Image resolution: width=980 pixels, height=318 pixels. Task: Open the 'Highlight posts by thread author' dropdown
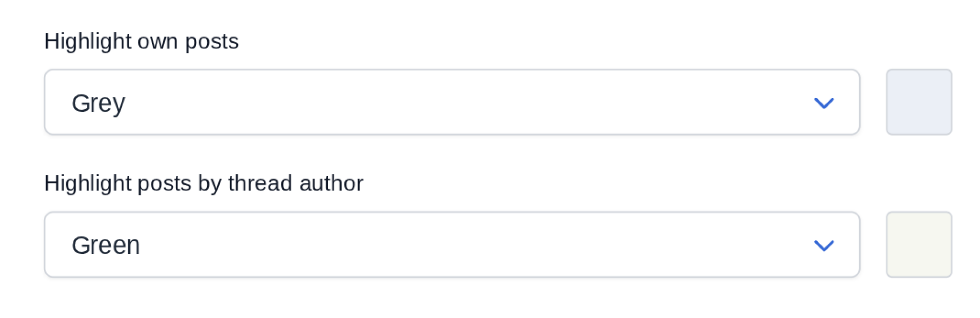coord(451,244)
